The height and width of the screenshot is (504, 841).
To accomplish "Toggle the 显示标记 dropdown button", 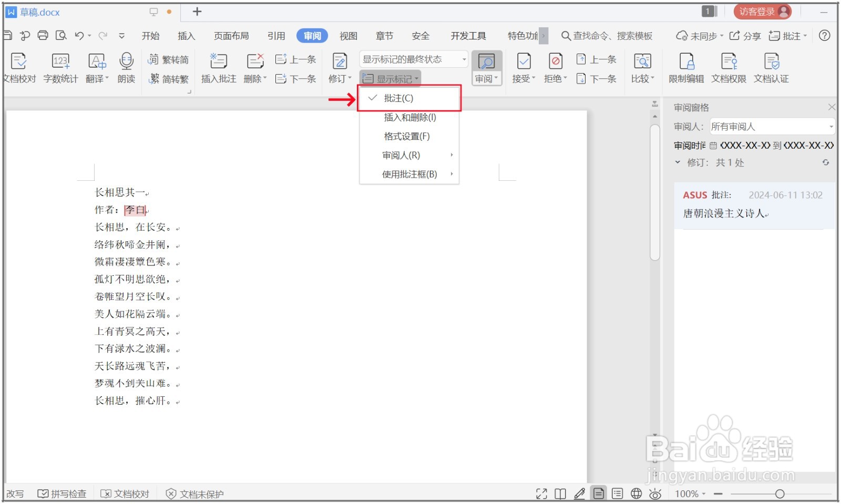I will [x=391, y=79].
